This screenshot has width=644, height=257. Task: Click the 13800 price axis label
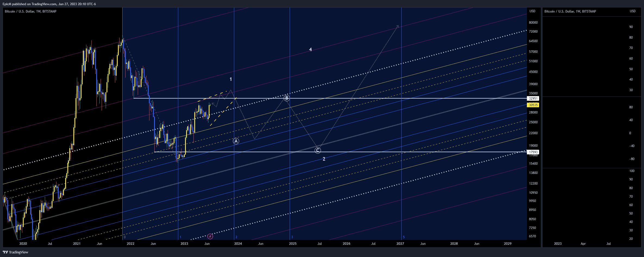point(533,173)
